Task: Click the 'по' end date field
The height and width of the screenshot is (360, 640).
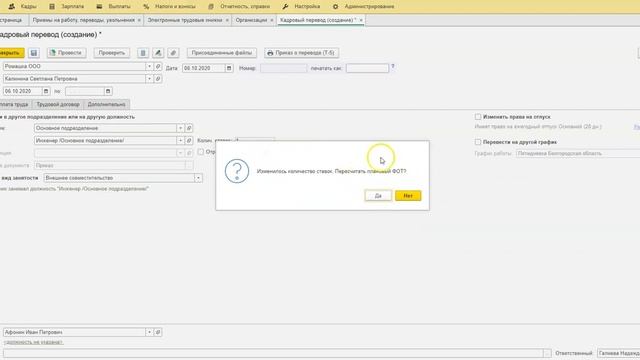Action: 84,91
